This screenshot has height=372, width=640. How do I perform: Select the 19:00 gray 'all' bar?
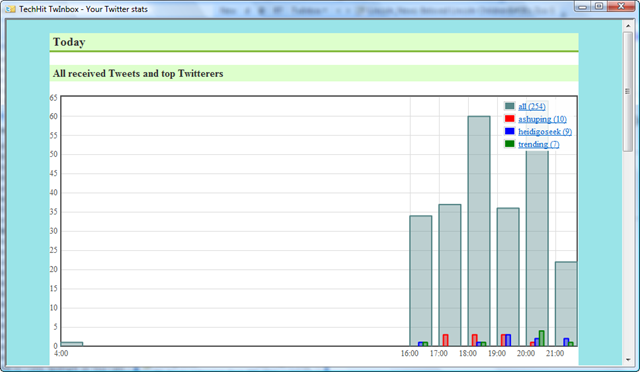[x=508, y=277]
